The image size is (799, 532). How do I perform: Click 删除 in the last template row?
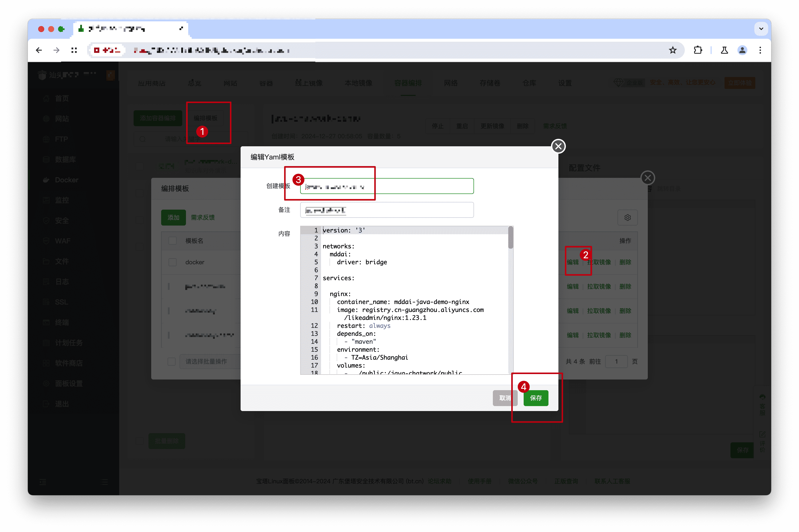pyautogui.click(x=625, y=335)
